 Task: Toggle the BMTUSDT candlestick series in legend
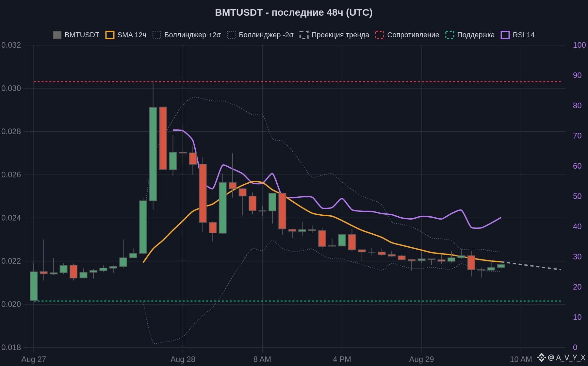point(76,35)
